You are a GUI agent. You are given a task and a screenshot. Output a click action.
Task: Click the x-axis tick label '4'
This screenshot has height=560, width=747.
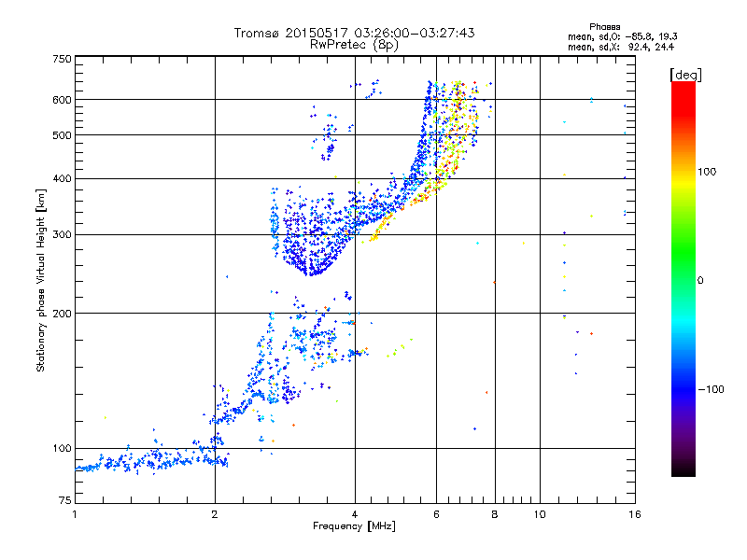[355, 514]
